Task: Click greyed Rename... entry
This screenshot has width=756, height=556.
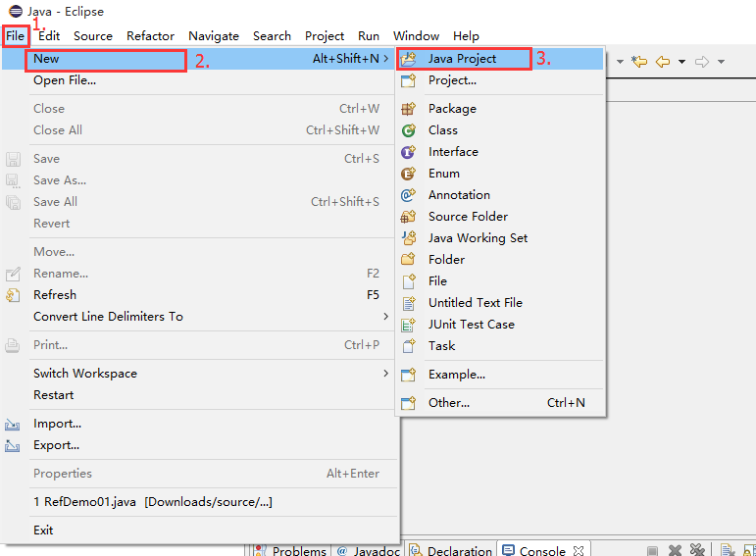Action: pyautogui.click(x=200, y=274)
